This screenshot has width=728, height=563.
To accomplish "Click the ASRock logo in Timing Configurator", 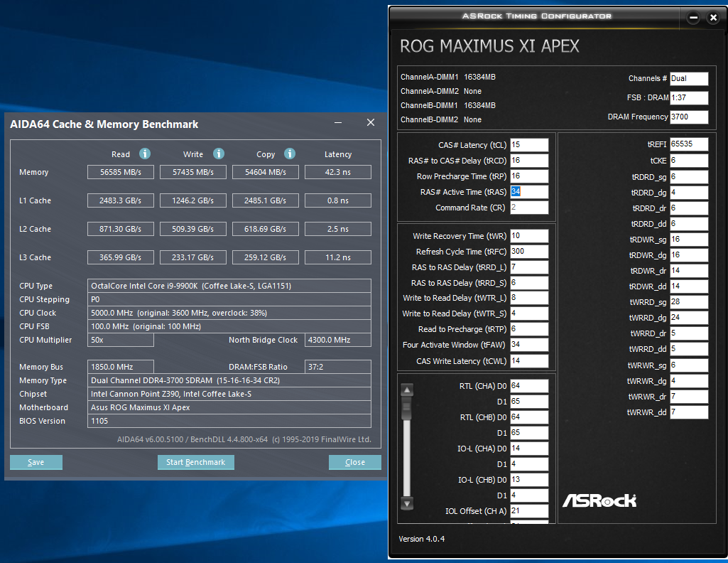I will pos(599,500).
